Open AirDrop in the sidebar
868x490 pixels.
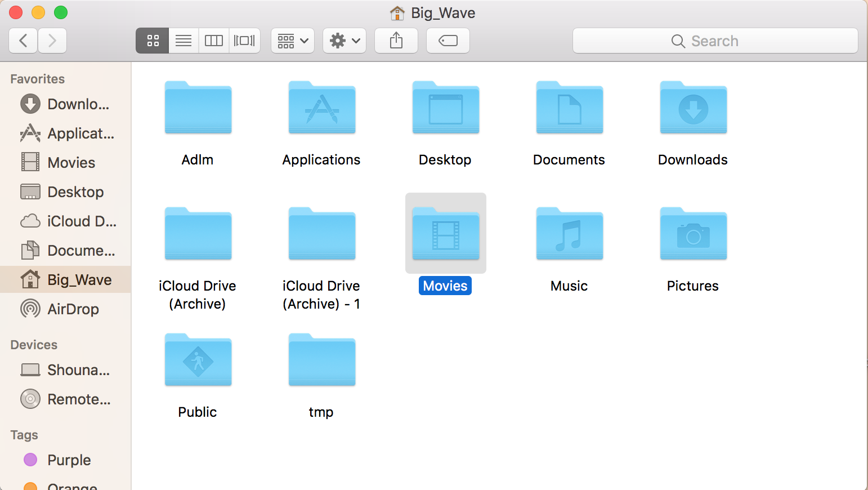coord(65,309)
